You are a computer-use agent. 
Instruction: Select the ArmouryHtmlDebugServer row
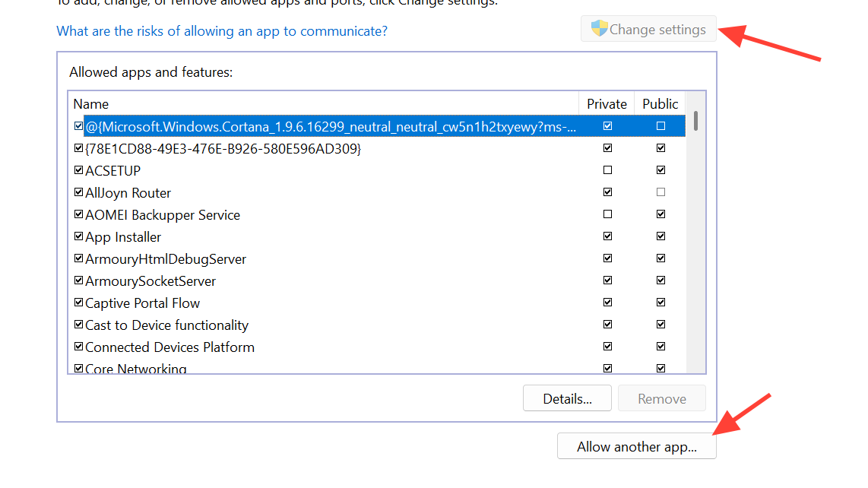click(x=166, y=259)
